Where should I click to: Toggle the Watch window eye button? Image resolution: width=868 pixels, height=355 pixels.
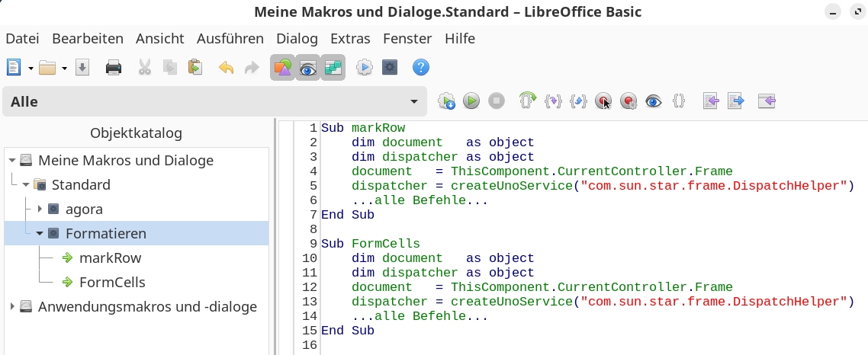[x=308, y=68]
